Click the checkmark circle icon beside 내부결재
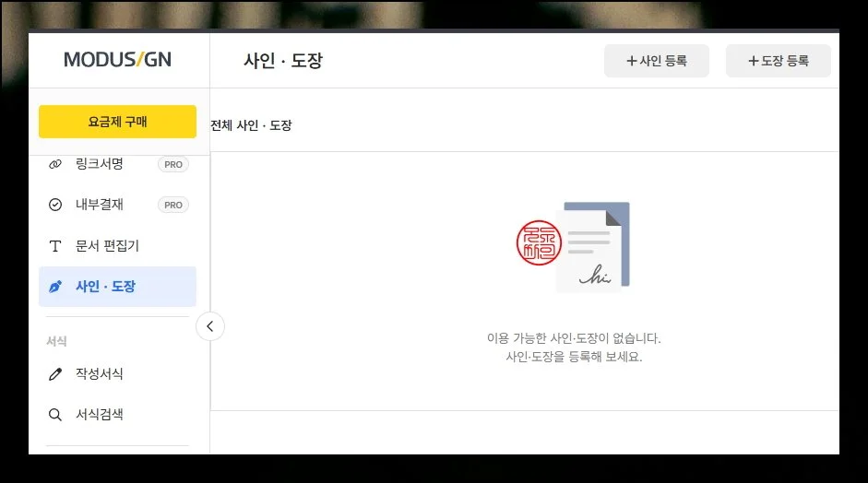Screen dimensions: 868x483 [55, 205]
